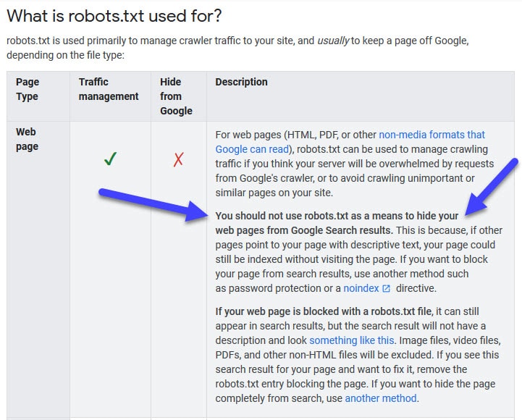The height and width of the screenshot is (420, 522).
Task: Click the 'depending on the file type' intro line
Action: (x=66, y=55)
